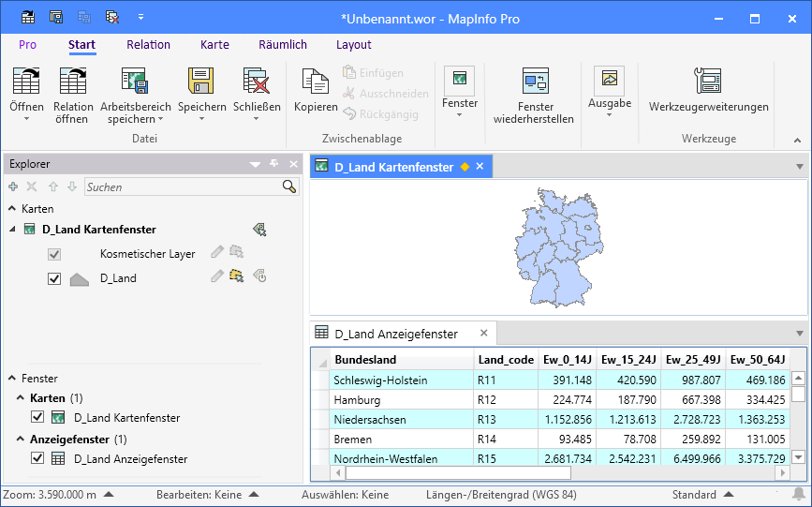
Task: Close the D_Land Kartenfenster tab
Action: click(480, 167)
